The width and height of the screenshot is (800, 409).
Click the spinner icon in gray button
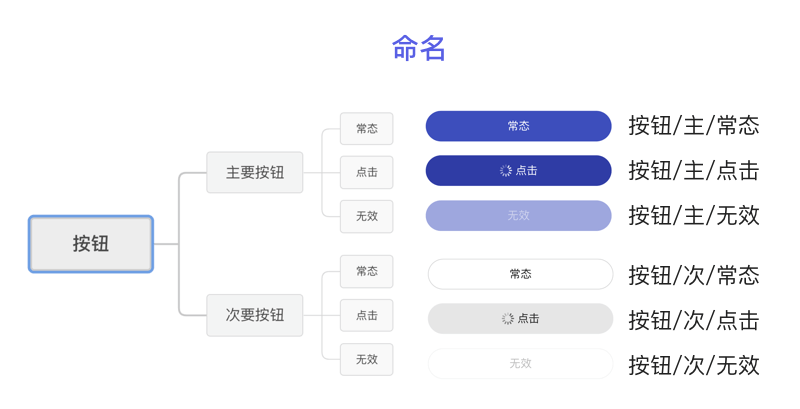[508, 319]
